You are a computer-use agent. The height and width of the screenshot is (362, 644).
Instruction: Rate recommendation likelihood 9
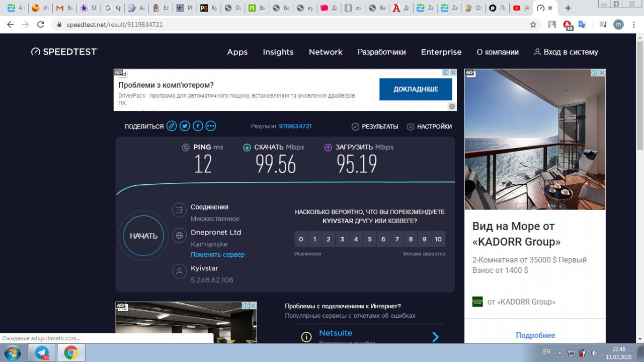(x=425, y=239)
